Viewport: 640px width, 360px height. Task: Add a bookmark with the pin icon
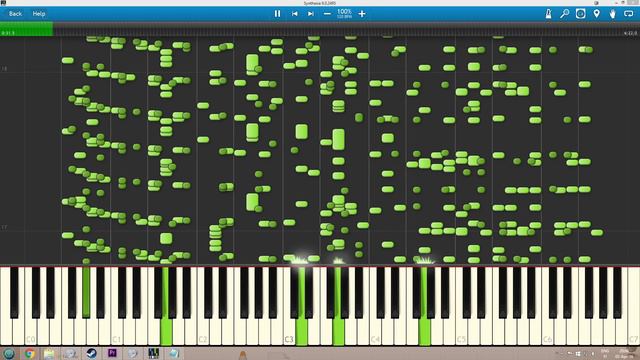pyautogui.click(x=597, y=13)
